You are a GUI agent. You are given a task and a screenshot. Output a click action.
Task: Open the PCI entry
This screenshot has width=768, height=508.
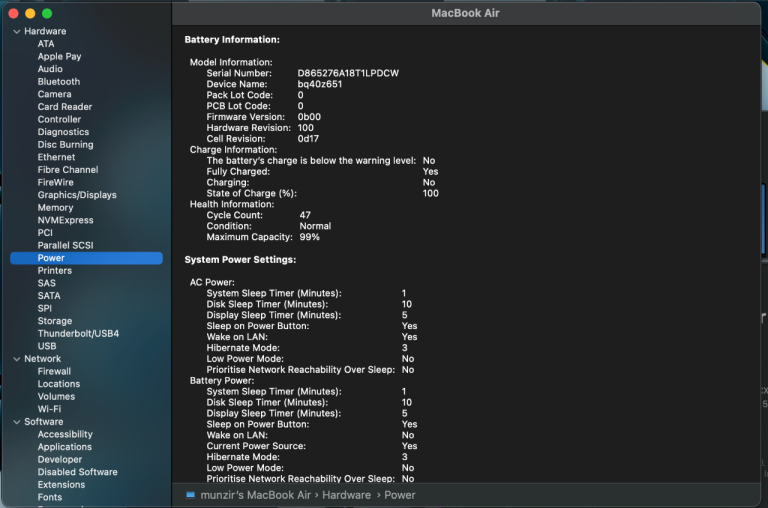45,233
